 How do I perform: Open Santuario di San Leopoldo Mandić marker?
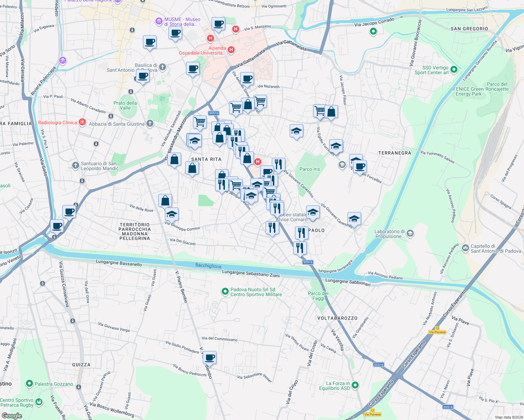75,166
